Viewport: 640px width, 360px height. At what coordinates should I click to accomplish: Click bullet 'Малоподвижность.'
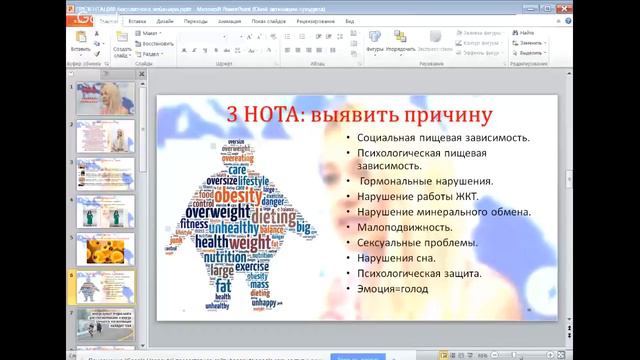405,227
